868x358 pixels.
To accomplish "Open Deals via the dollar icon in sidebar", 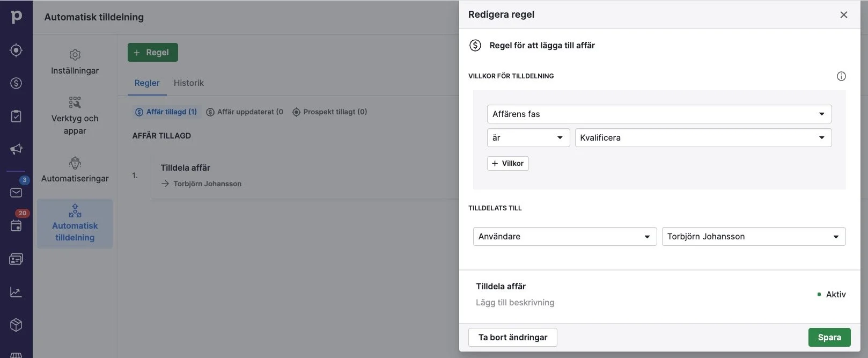I will point(16,83).
